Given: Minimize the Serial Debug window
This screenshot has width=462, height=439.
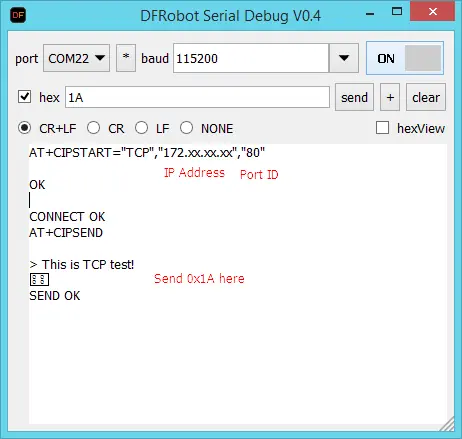Looking at the screenshot, I should pos(370,14).
